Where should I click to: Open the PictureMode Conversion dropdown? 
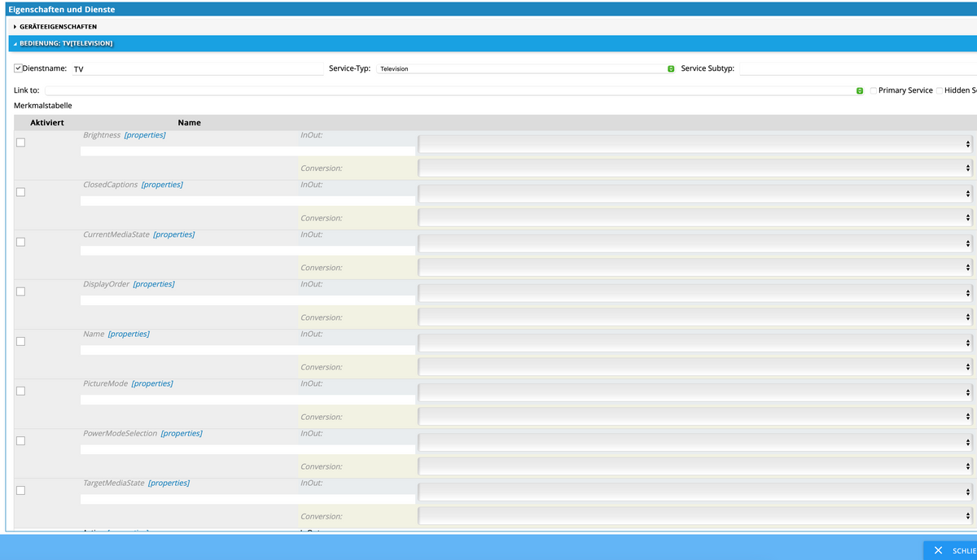(x=696, y=417)
